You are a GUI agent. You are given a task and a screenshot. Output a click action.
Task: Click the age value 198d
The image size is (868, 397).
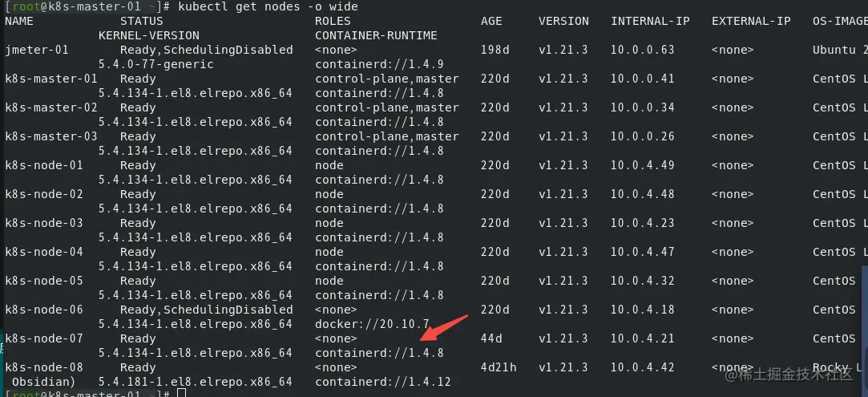pyautogui.click(x=495, y=50)
